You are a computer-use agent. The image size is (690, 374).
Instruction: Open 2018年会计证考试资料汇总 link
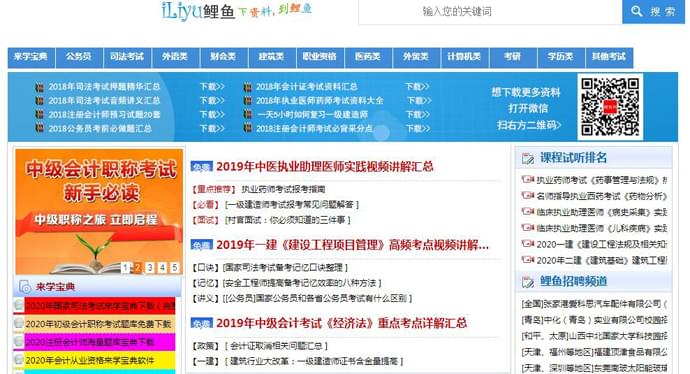pos(307,87)
